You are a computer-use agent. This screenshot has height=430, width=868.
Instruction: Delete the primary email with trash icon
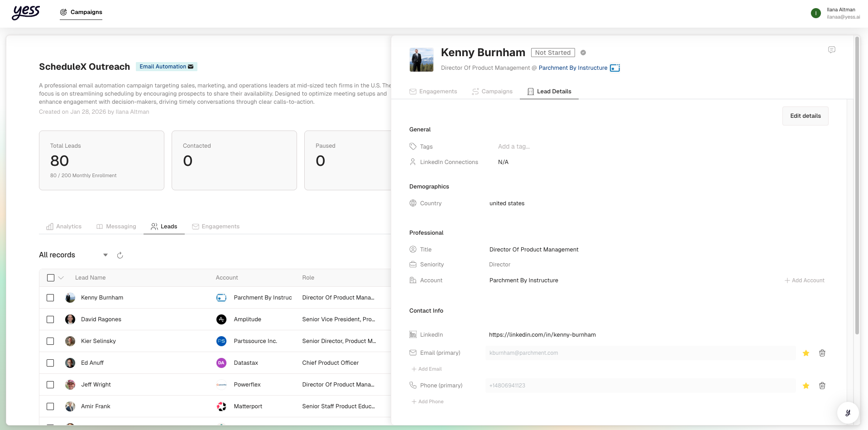tap(822, 353)
